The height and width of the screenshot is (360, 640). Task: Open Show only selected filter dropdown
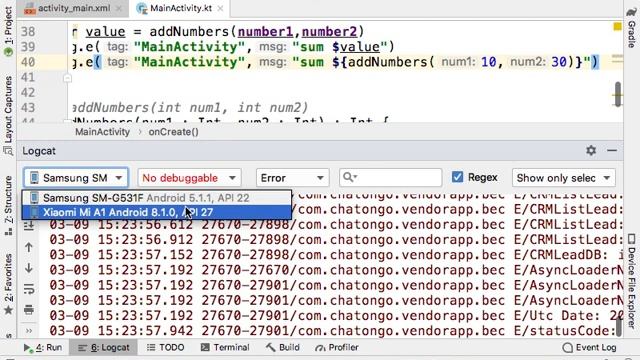point(564,178)
